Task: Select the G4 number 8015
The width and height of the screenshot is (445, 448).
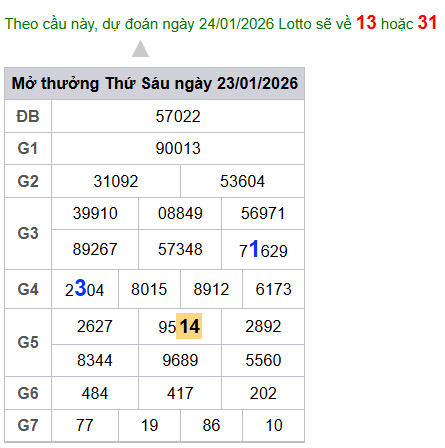Action: 149,289
